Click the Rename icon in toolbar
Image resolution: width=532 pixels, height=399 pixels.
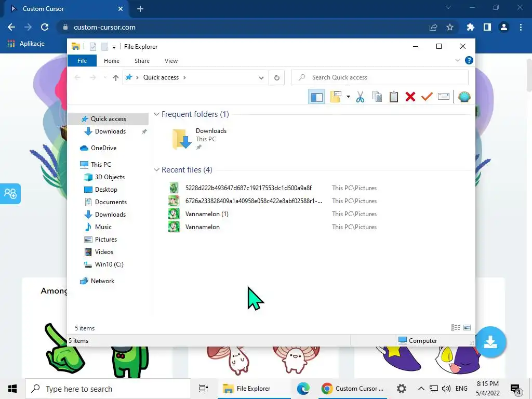pyautogui.click(x=444, y=97)
